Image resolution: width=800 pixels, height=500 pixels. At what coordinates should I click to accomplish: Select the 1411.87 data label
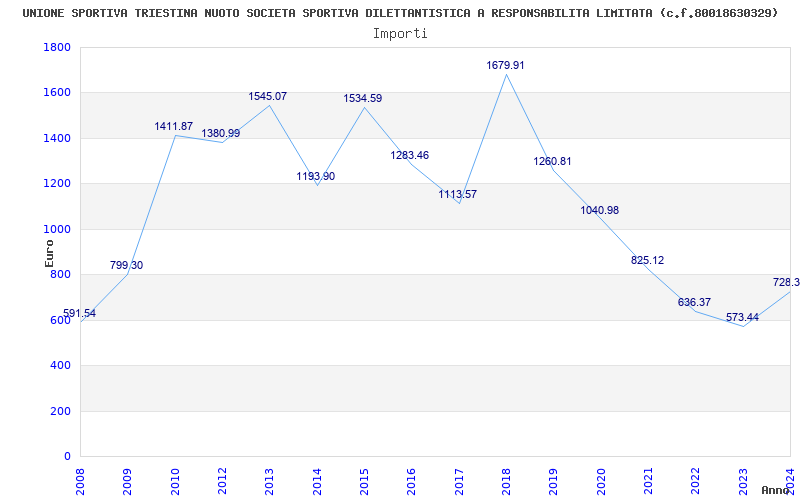(174, 126)
